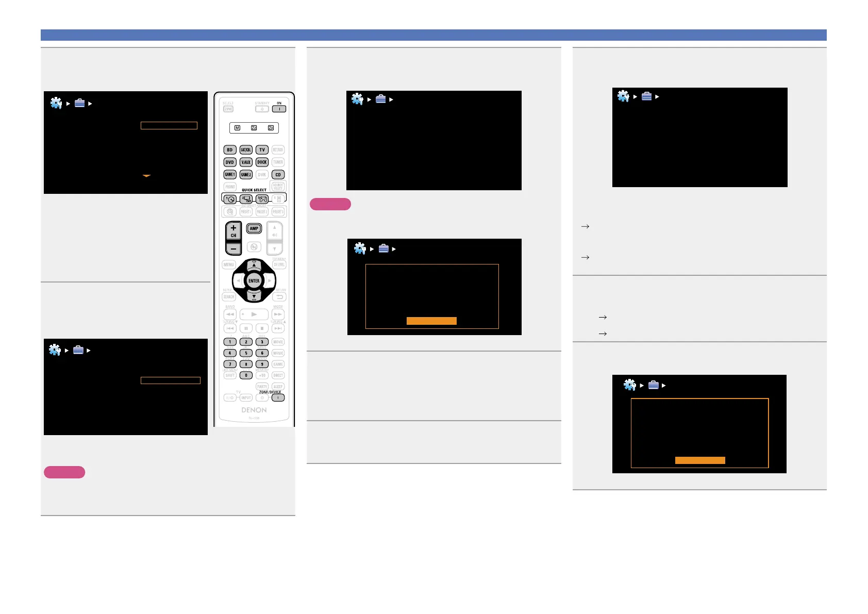Click the CH plus button
Screen dimensions: 868x614
[233, 229]
